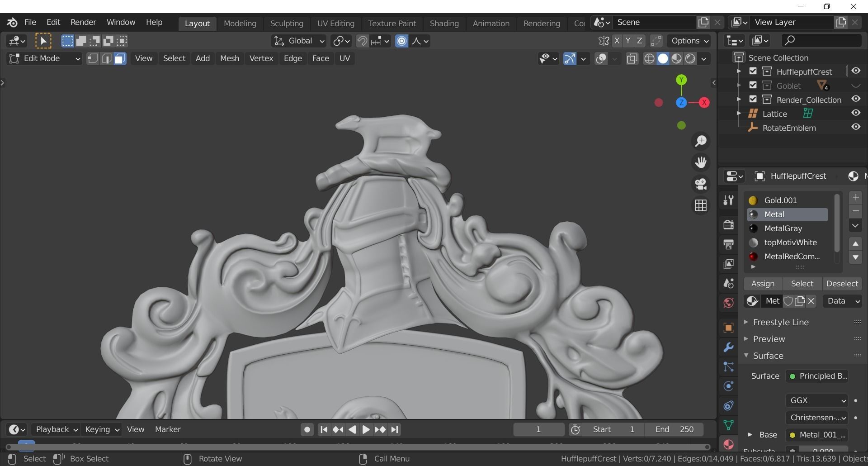Move material slot up arrow

point(855,243)
